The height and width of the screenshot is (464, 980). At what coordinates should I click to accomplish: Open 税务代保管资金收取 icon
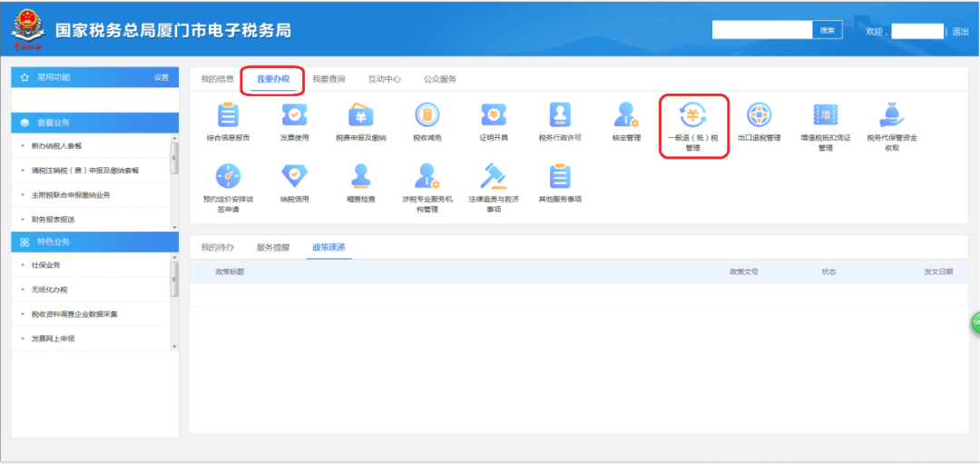892,115
